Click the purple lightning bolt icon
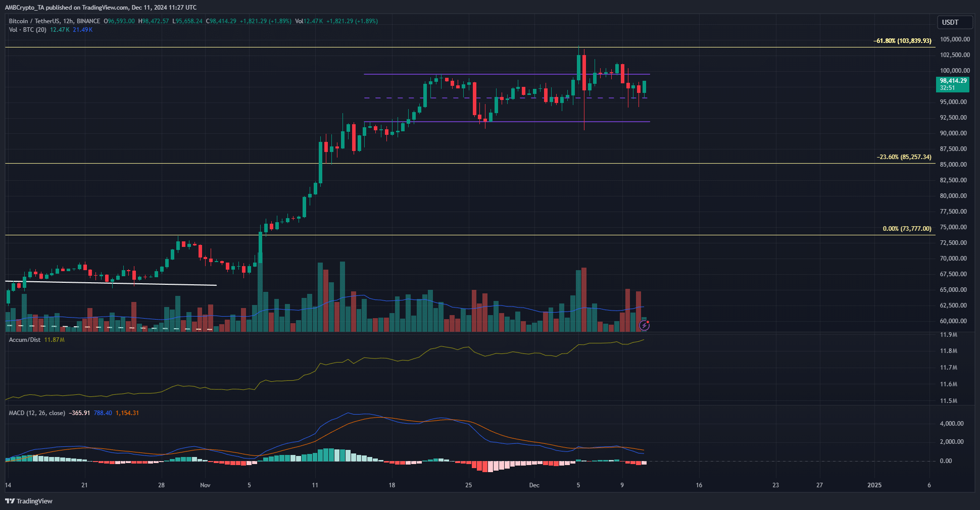Screen dimensions: 980x510 tap(644, 326)
